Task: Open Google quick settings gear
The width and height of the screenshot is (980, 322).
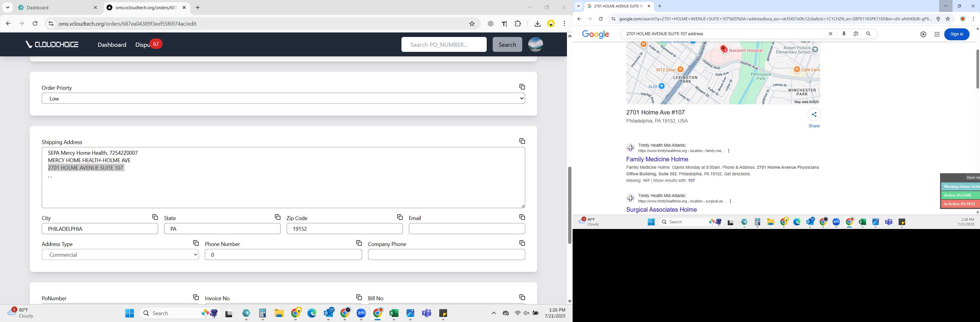Action: coord(923,34)
